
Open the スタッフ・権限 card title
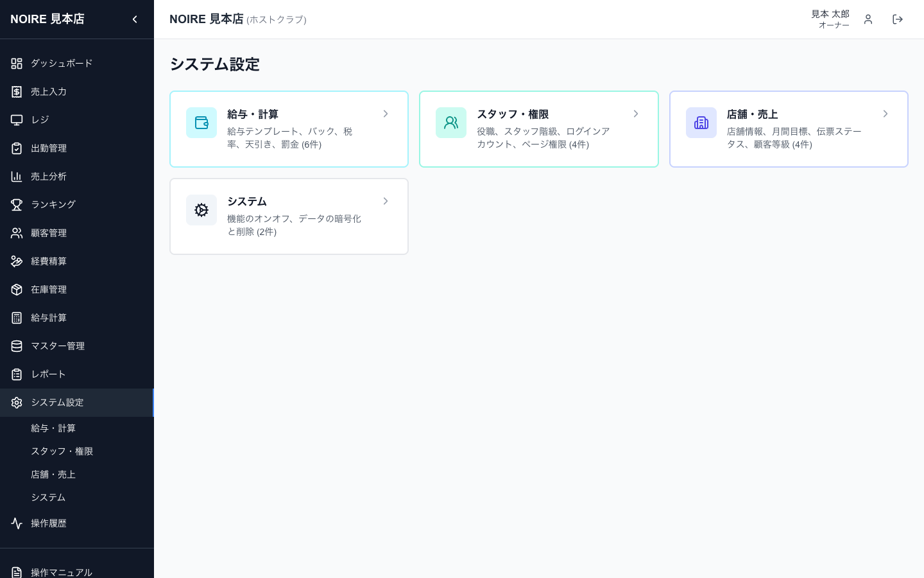pyautogui.click(x=513, y=114)
